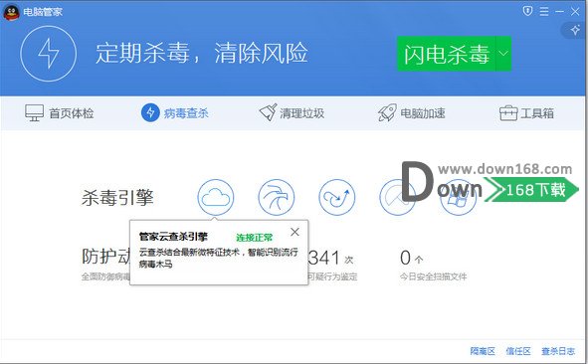Close the 管家云查杀引擎 tooltip popup

click(x=294, y=232)
